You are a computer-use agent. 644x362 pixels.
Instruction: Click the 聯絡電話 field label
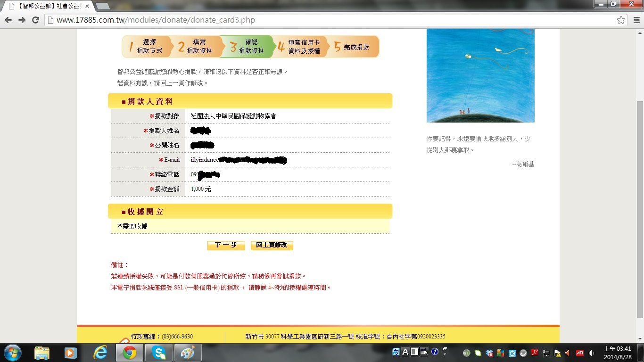167,174
